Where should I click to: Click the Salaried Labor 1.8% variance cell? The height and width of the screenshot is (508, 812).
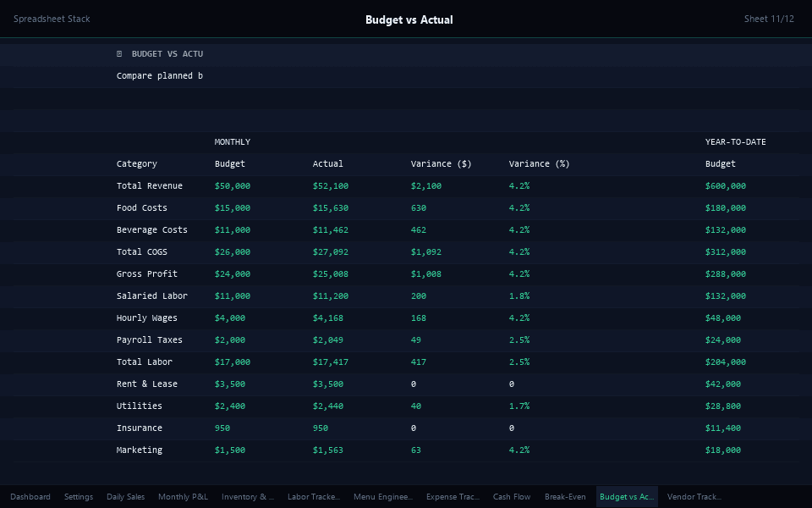click(519, 296)
